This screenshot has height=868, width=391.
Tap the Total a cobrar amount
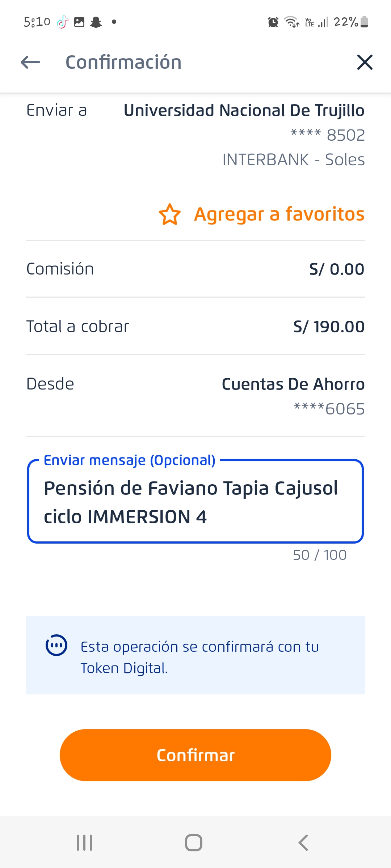(329, 327)
